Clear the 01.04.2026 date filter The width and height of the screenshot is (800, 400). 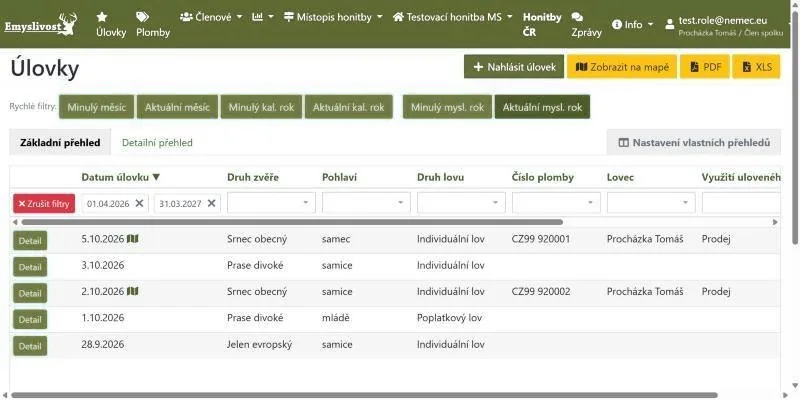tap(139, 203)
